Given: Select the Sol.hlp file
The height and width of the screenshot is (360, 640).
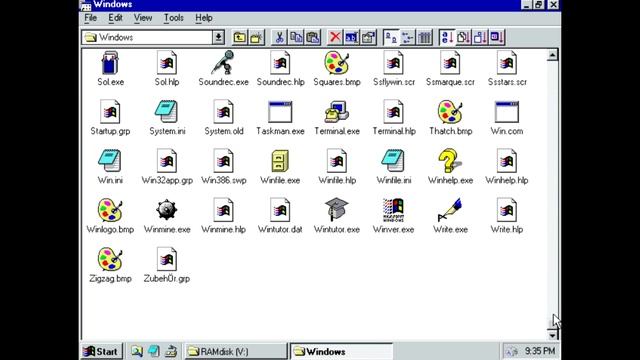Looking at the screenshot, I should [167, 68].
